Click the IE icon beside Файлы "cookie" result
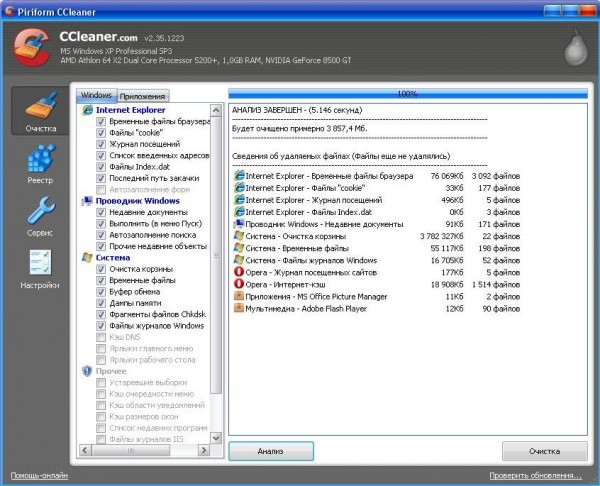This screenshot has height=486, width=600. click(x=239, y=188)
